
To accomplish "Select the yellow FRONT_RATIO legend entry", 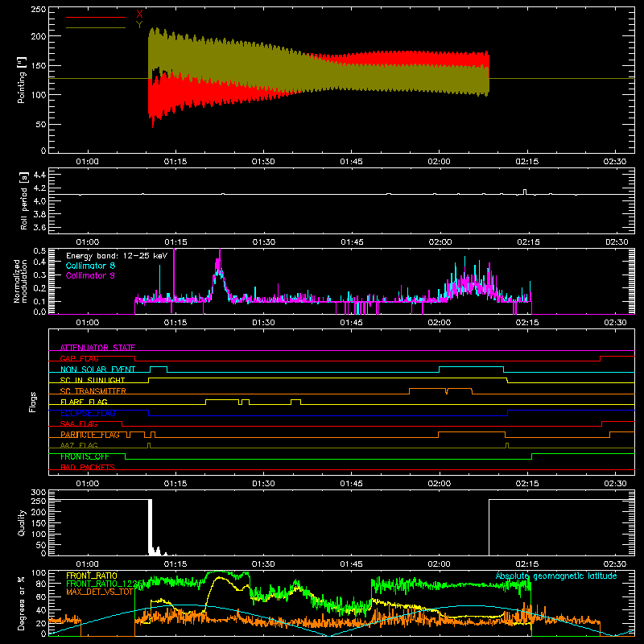I will point(92,576).
